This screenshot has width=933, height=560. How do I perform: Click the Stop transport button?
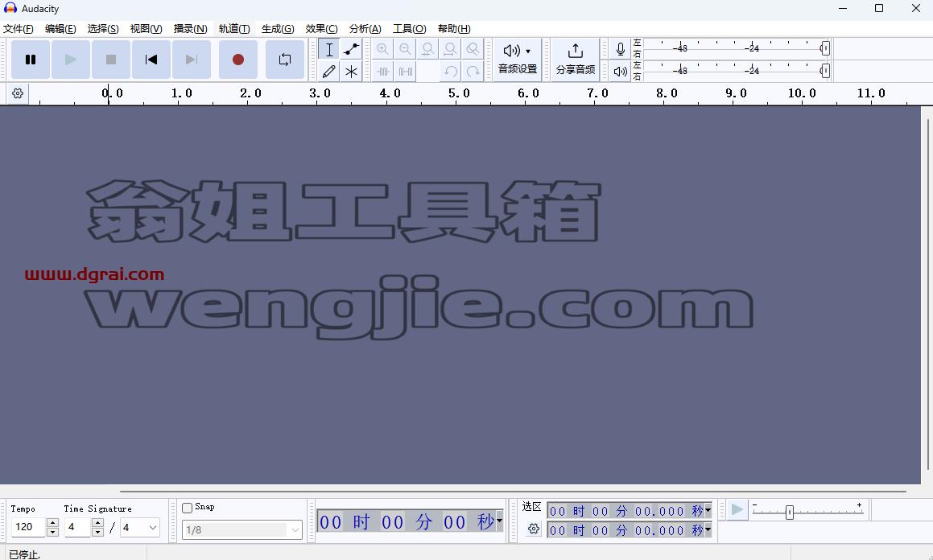pos(110,60)
